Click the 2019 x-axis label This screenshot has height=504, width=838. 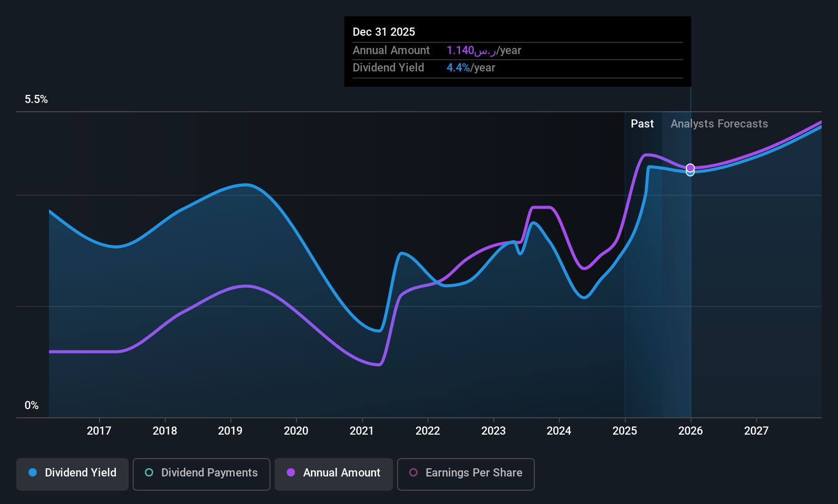point(230,431)
